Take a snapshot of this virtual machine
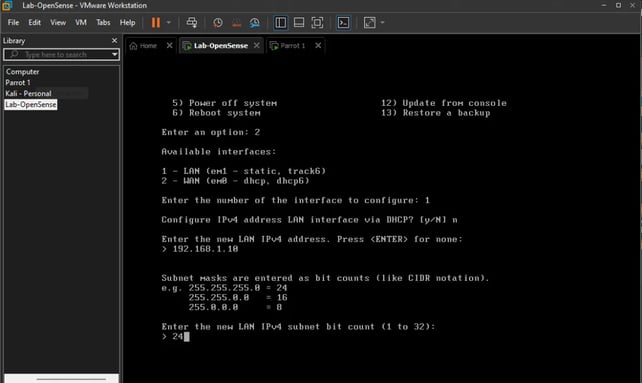This screenshot has height=383, width=642. [x=218, y=23]
